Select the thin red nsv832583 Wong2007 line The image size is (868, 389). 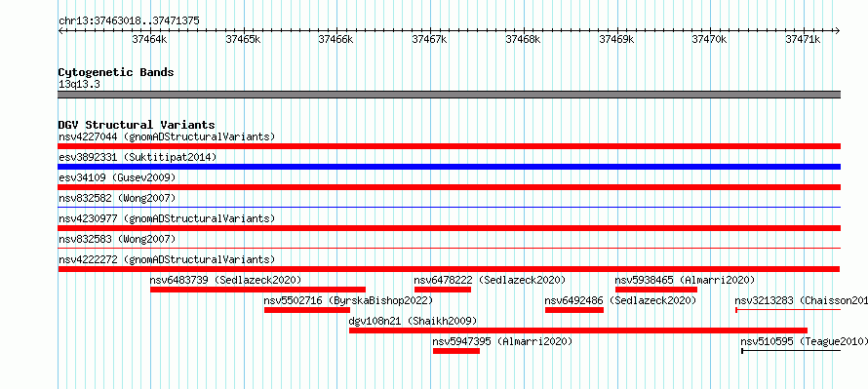[449, 249]
